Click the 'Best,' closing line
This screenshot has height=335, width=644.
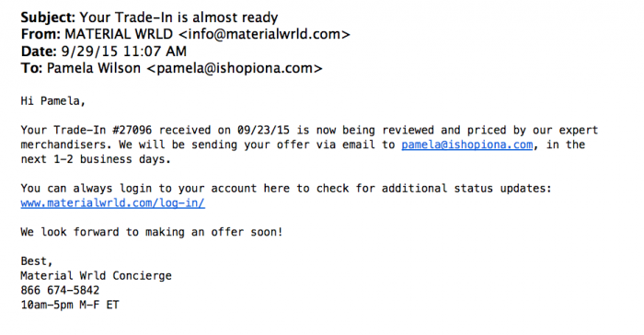[37, 261]
